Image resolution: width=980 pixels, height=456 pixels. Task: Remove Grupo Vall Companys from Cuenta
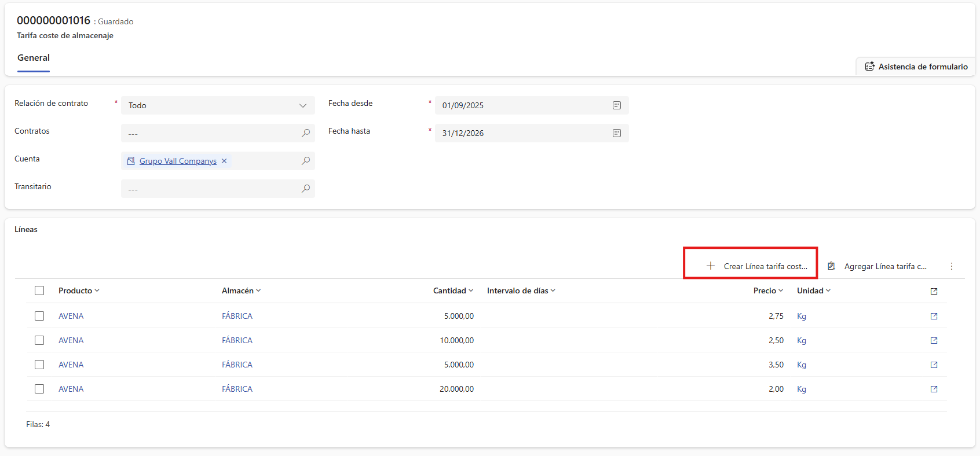point(224,161)
